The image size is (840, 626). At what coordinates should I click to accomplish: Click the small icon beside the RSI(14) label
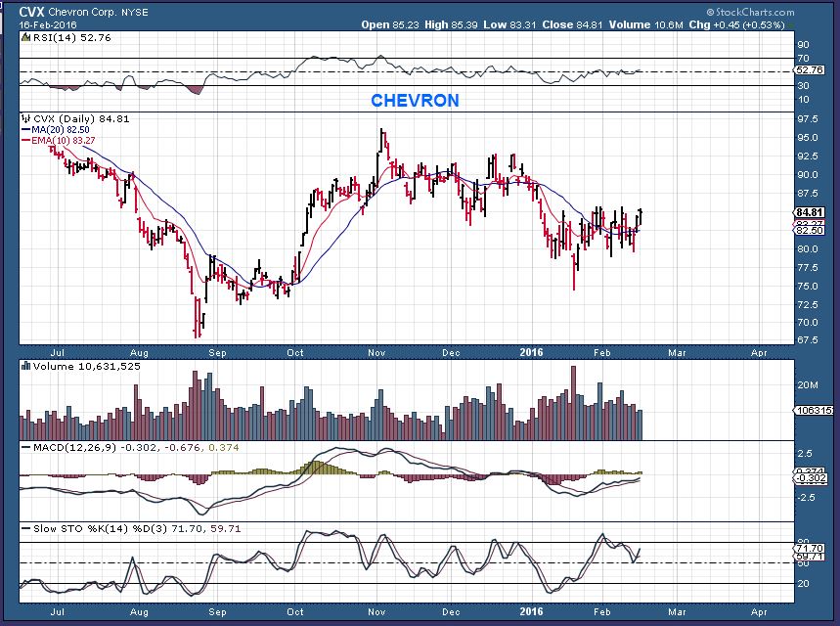coord(25,37)
